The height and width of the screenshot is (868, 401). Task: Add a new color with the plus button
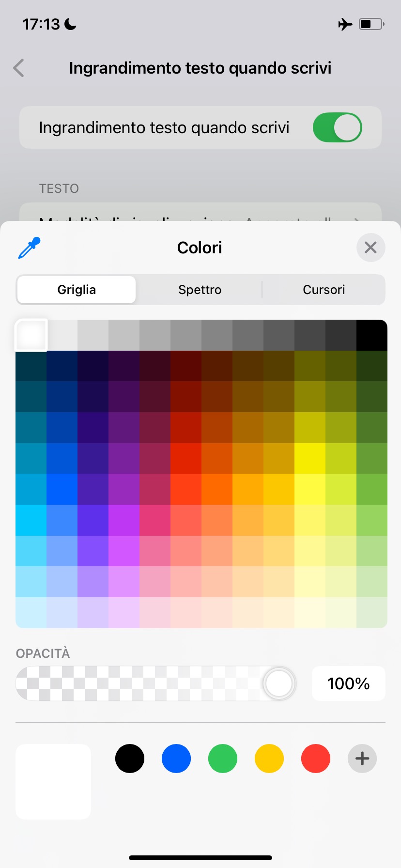(362, 759)
